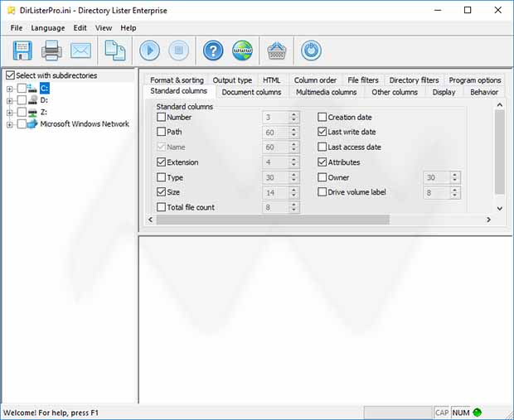This screenshot has height=420, width=514.
Task: Switch to the Directory filters tab
Action: [414, 80]
